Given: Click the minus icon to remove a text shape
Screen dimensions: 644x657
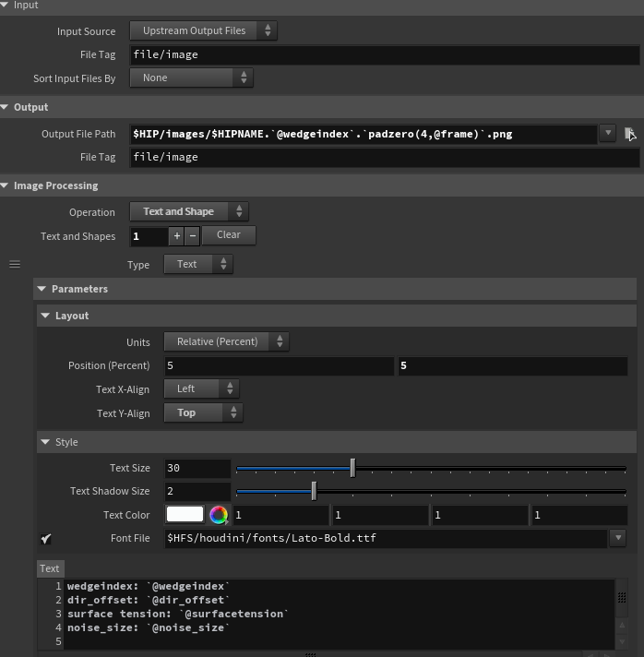Looking at the screenshot, I should pos(192,236).
